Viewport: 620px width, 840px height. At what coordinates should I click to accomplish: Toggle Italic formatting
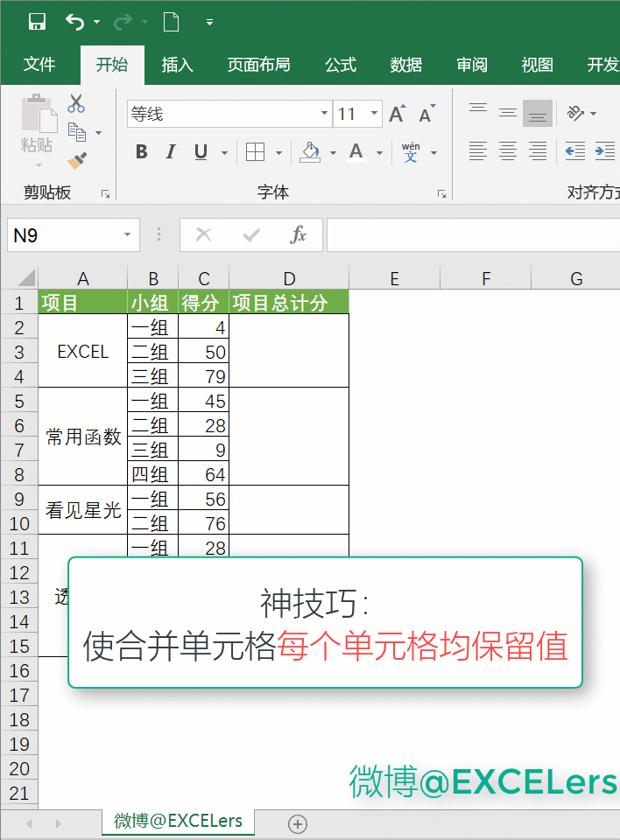[x=171, y=152]
